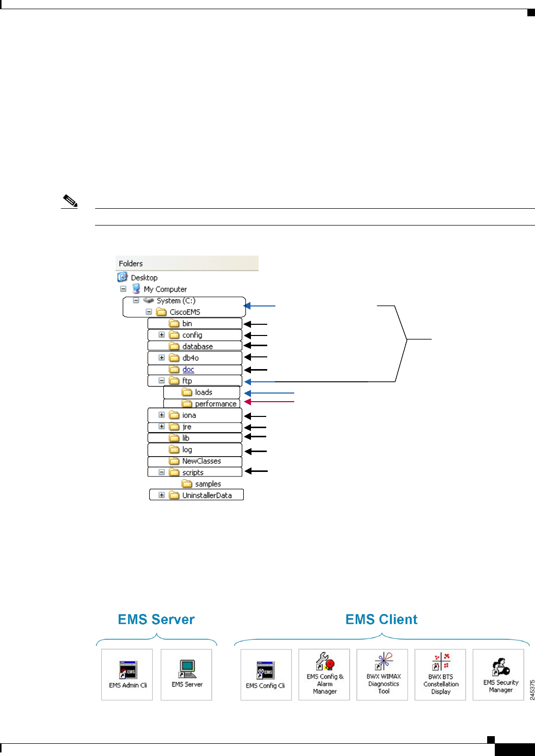Click the scripts folder icon
The image size is (535, 756).
click(174, 472)
